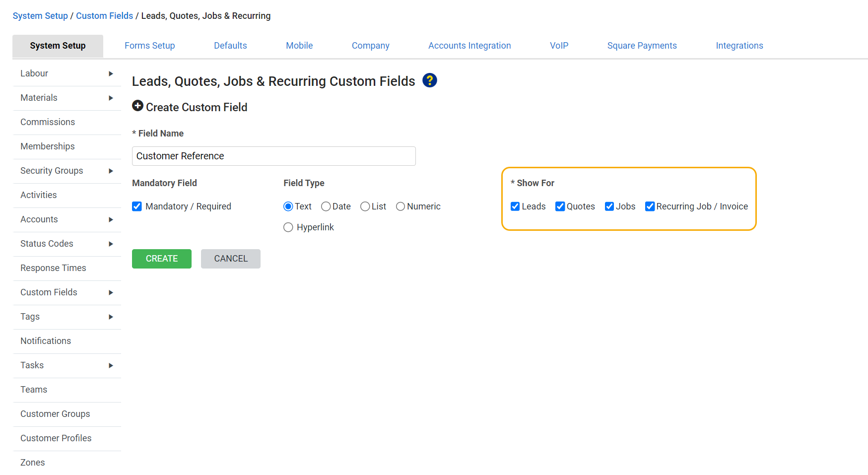Click the green CREATE button
The image size is (868, 475).
[x=162, y=259]
